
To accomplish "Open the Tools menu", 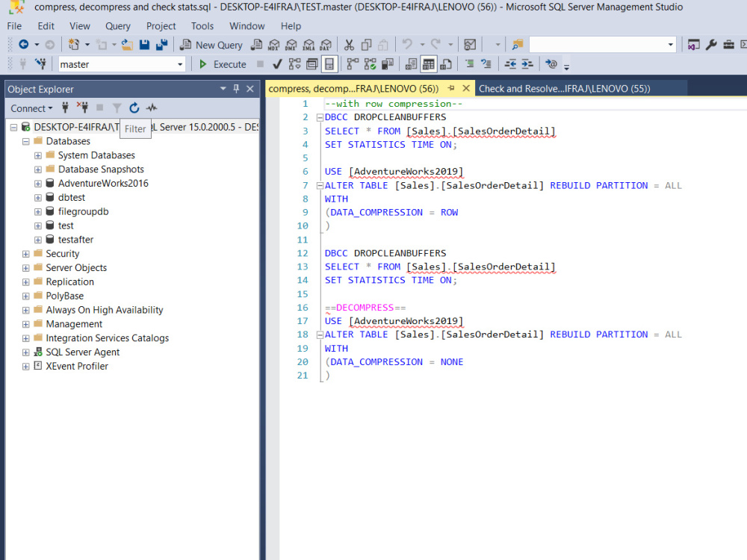I will coord(202,26).
